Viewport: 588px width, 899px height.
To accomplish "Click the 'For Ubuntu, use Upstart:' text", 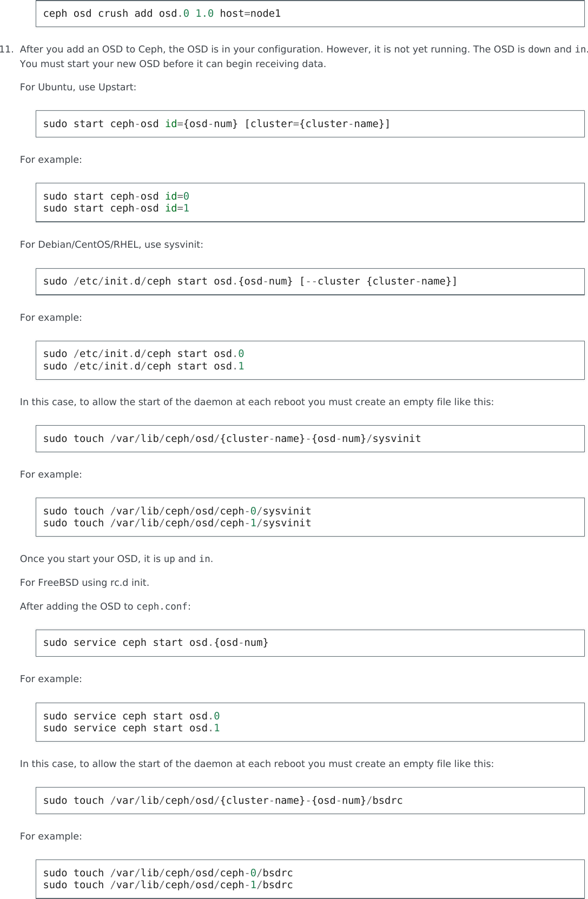I will coord(78,87).
